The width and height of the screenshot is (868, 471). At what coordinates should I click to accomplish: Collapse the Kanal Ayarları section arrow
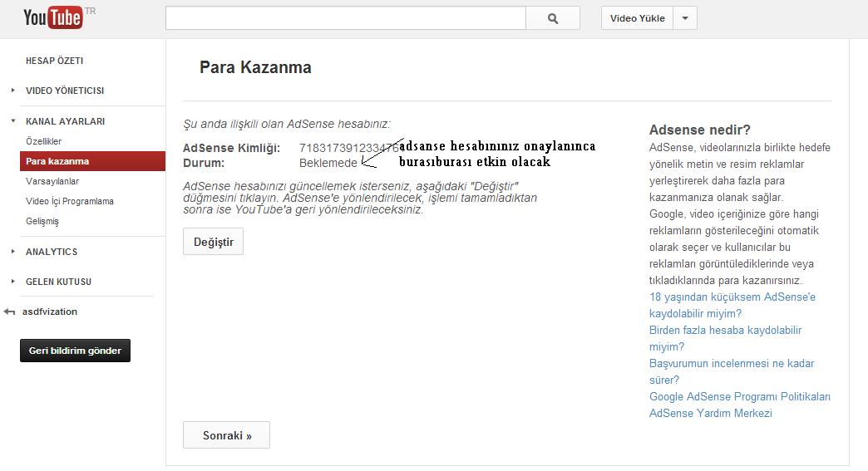12,120
